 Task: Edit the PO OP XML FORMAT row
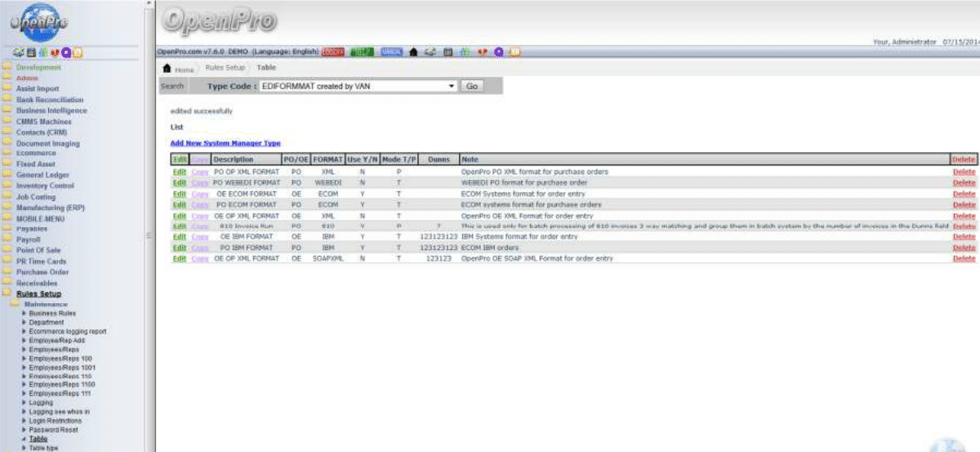pos(179,172)
